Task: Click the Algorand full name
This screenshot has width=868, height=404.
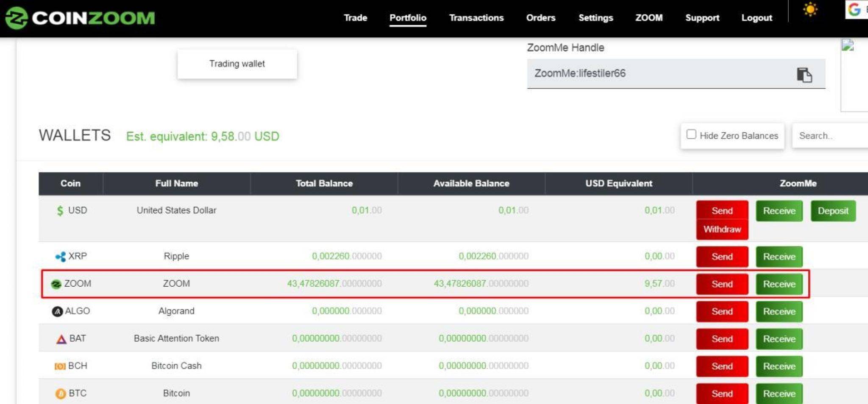Action: (x=176, y=311)
